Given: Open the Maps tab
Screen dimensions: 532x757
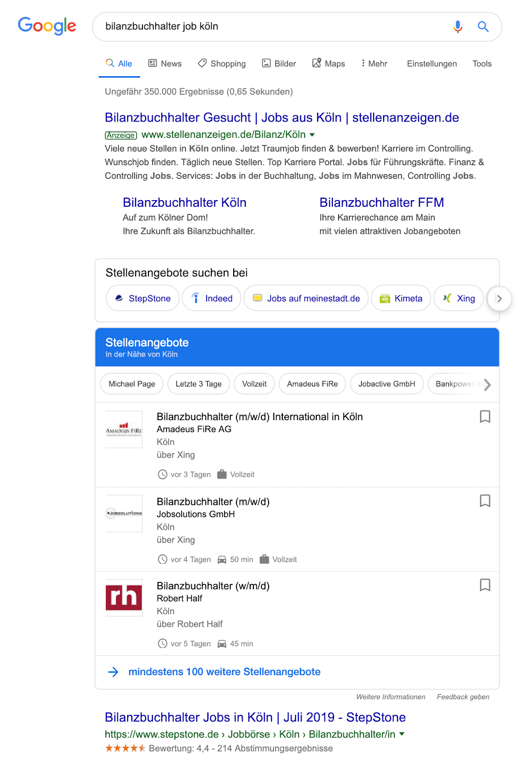Looking at the screenshot, I should pos(329,63).
